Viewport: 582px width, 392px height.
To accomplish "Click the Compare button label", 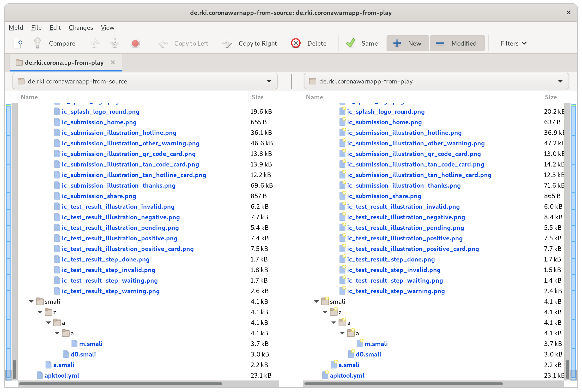I will pyautogui.click(x=62, y=43).
